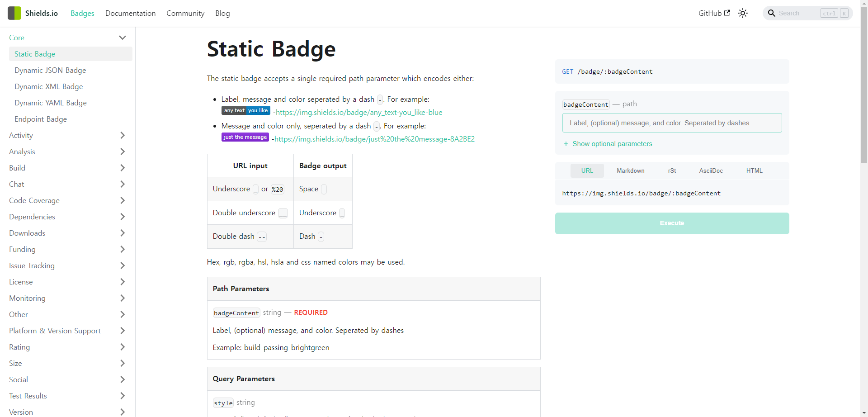Image resolution: width=868 pixels, height=417 pixels.
Task: Expand the Funding category chevron
Action: pyautogui.click(x=122, y=249)
